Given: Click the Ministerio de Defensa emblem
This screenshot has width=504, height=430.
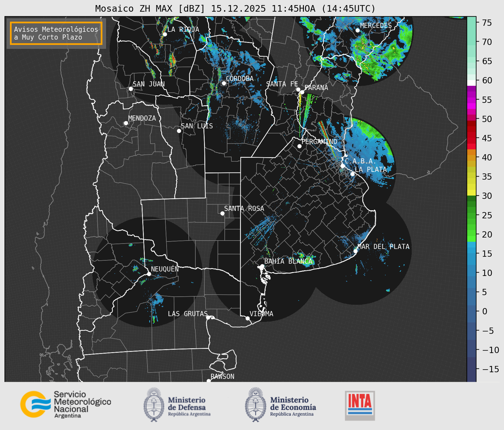Looking at the screenshot, I should pyautogui.click(x=154, y=405).
